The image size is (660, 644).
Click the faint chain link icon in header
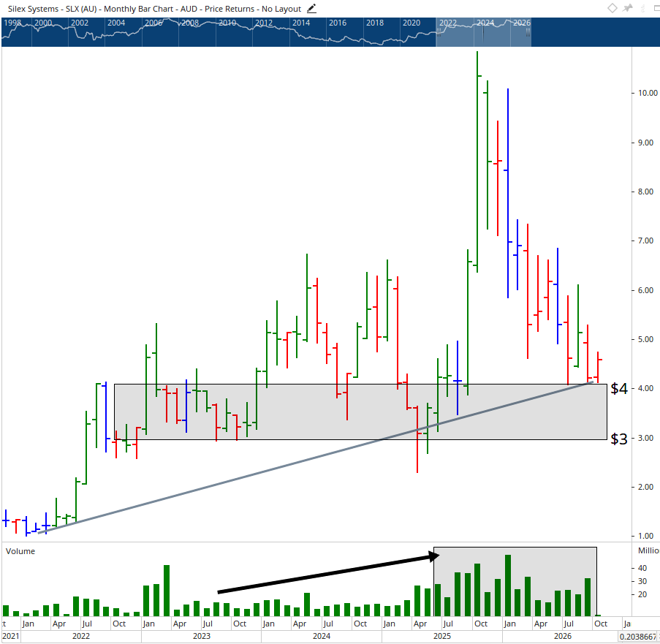(x=642, y=8)
